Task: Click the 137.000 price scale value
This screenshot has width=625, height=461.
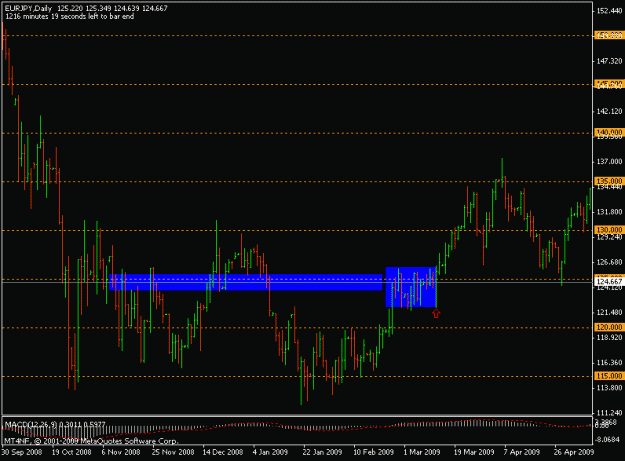Action: (x=609, y=161)
